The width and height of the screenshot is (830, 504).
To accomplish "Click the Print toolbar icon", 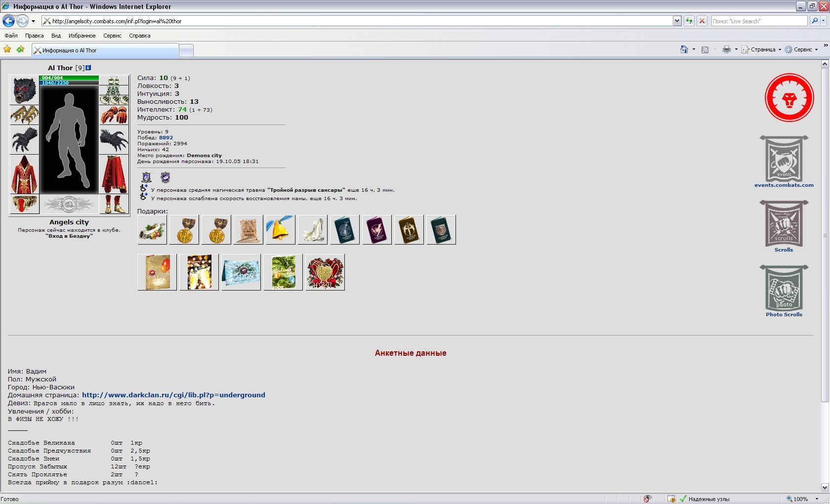I will click(x=727, y=49).
